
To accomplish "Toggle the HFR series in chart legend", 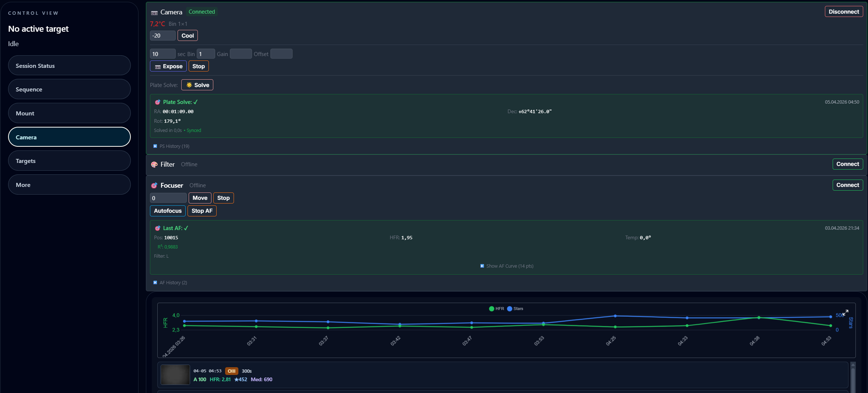I will 496,309.
